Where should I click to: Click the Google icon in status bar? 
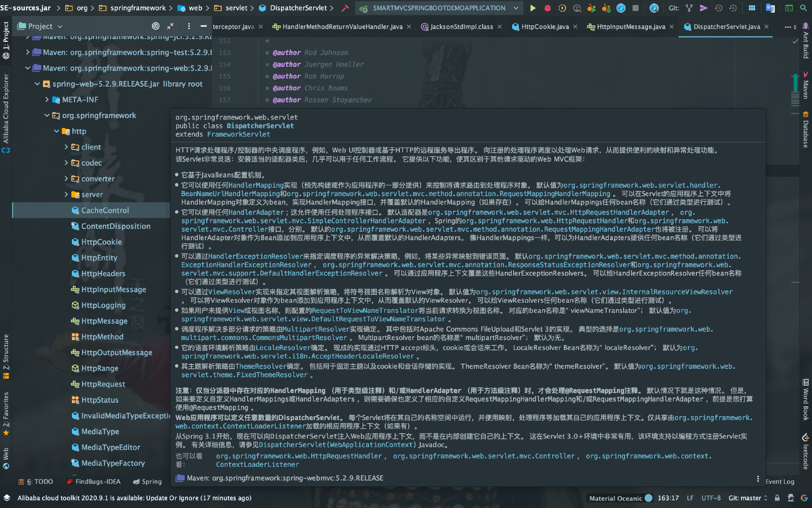804,498
